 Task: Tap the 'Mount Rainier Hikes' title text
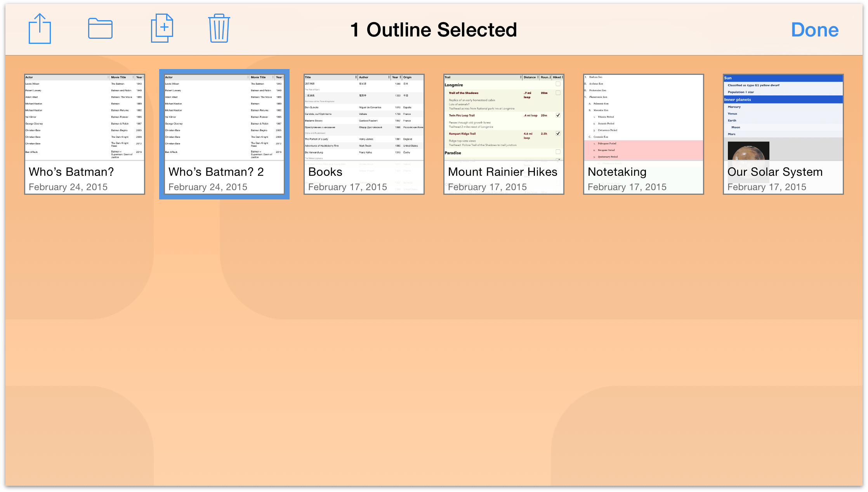(503, 172)
